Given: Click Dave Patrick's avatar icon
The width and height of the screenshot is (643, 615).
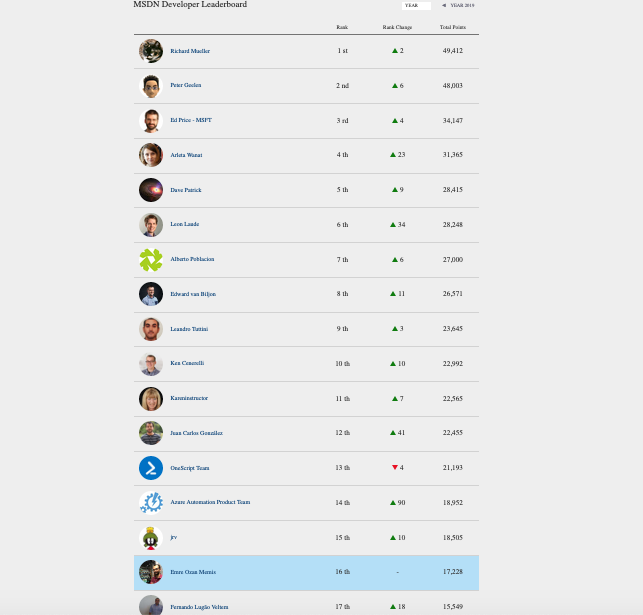Looking at the screenshot, I should pos(151,190).
